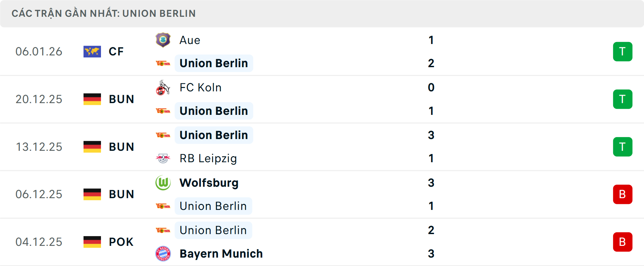Toggle the green T badge for FC Koln match
Screen dimensions: 644x266
pos(623,99)
